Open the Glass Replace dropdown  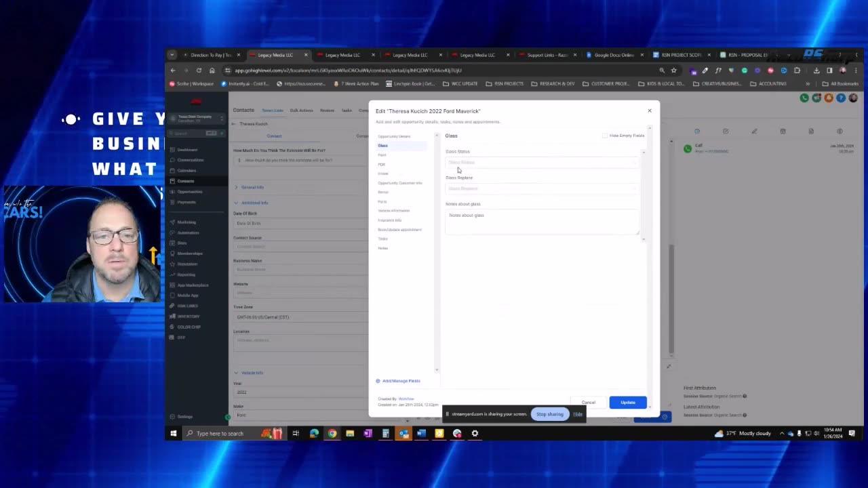541,188
